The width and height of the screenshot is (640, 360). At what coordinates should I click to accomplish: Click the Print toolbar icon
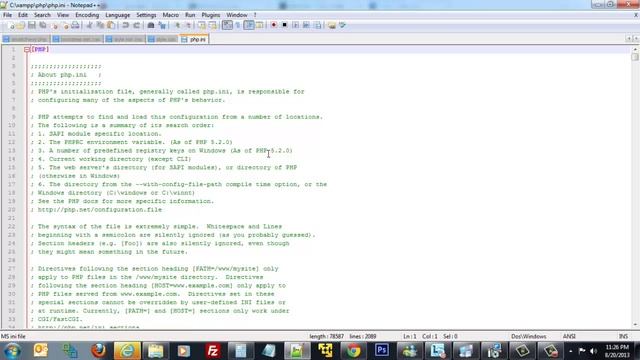point(76,25)
